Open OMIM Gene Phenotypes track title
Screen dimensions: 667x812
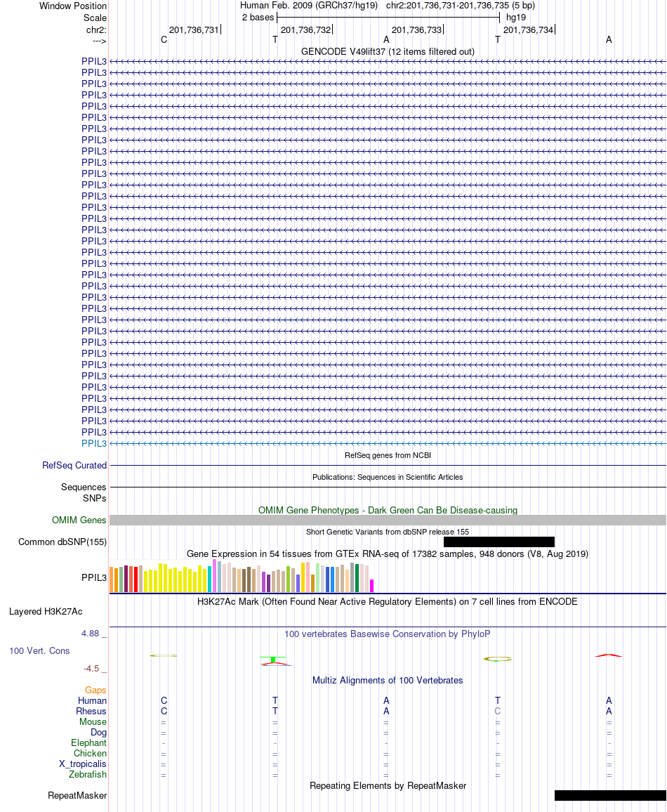[388, 510]
